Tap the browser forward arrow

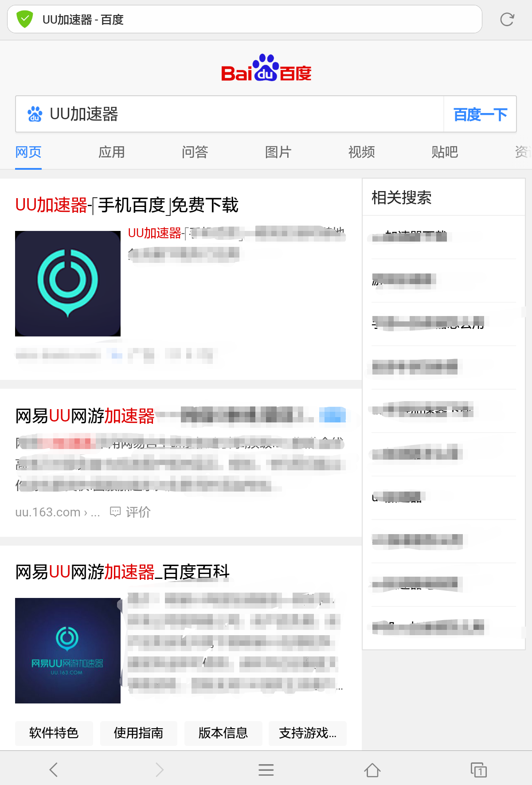(x=160, y=769)
